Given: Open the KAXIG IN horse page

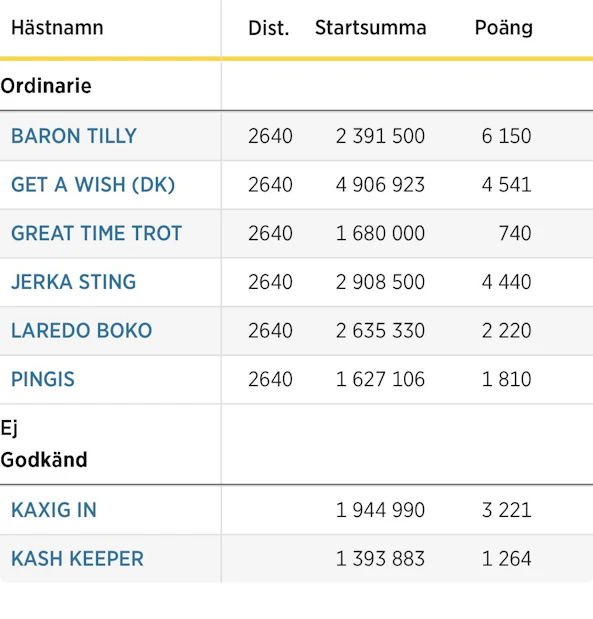Looking at the screenshot, I should (54, 510).
